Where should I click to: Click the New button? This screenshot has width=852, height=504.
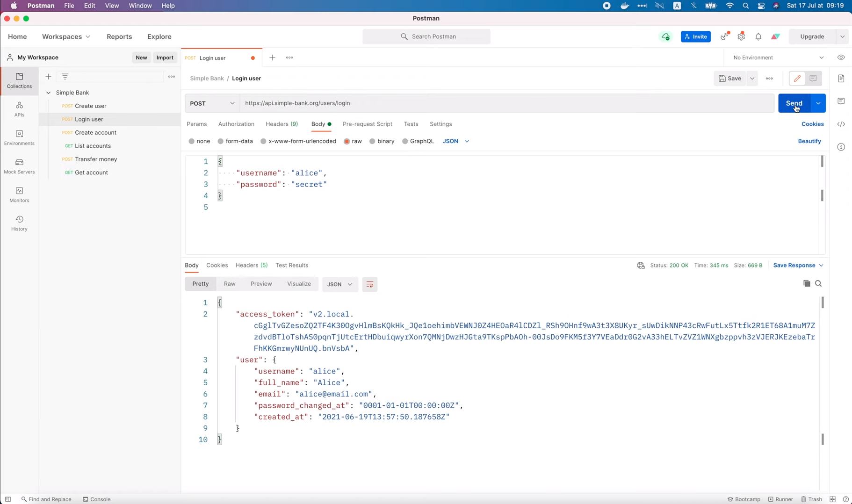coord(141,58)
